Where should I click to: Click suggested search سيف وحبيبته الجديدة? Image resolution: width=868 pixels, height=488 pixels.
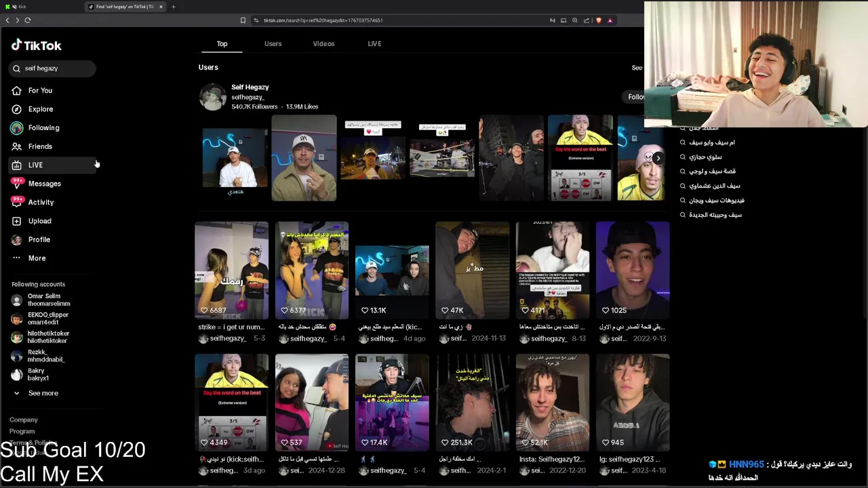[715, 215]
